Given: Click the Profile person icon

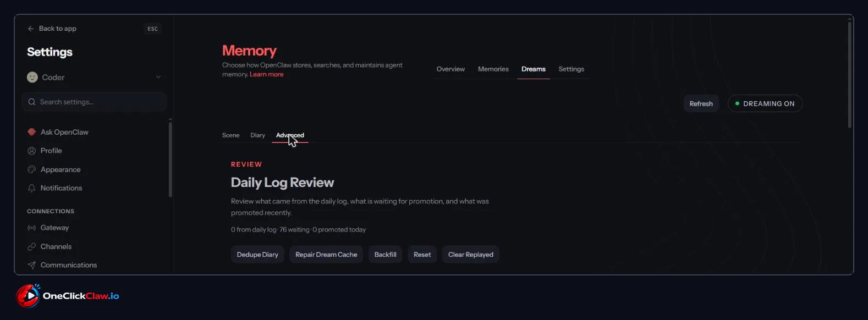Looking at the screenshot, I should (x=32, y=151).
